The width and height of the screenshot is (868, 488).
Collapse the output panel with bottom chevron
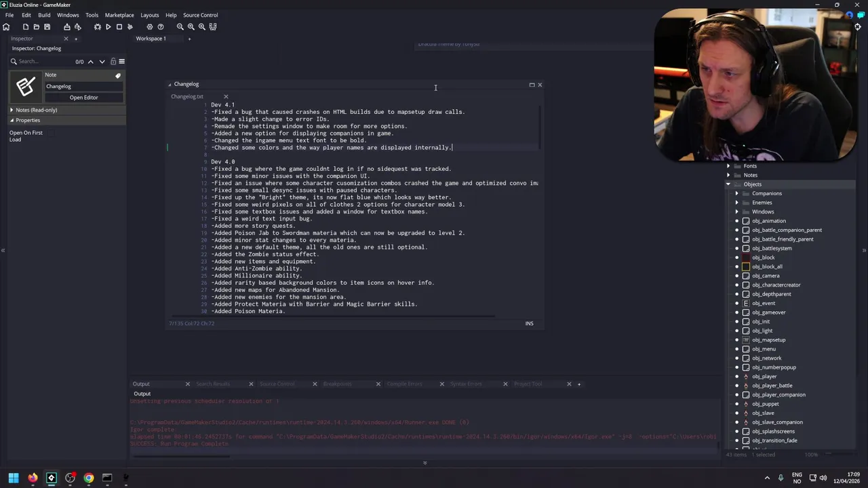[425, 463]
